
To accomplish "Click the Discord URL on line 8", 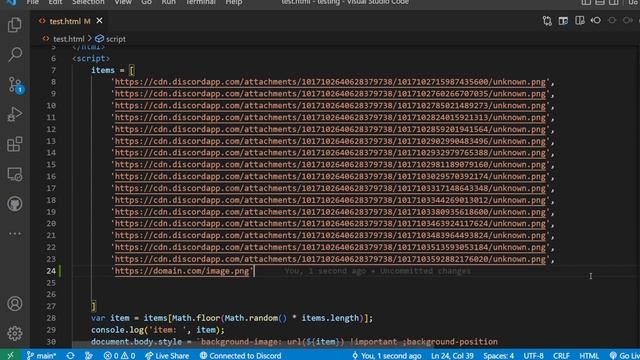I will click(330, 82).
